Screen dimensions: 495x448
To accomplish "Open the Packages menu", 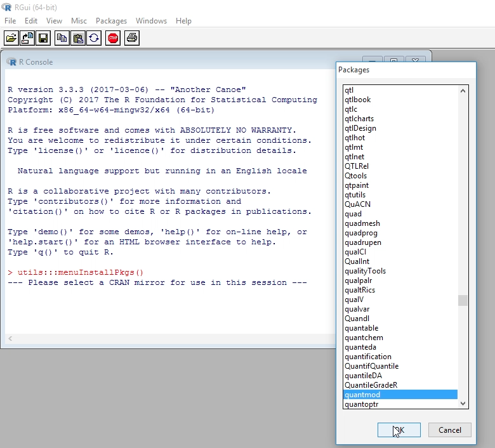I will point(111,21).
